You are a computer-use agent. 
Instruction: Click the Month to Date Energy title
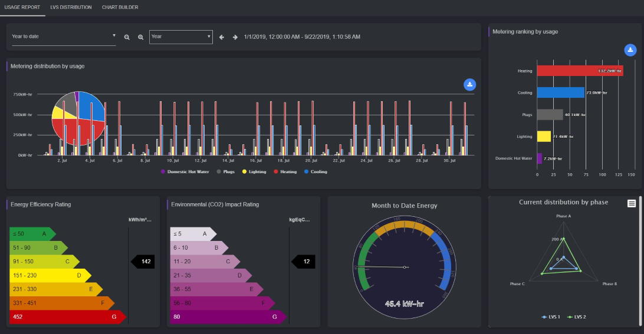(404, 206)
